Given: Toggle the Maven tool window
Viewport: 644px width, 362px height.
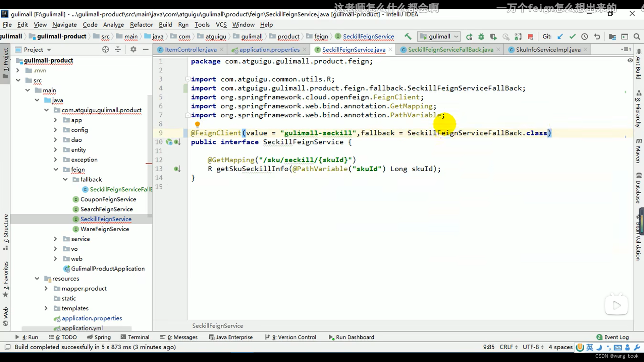Looking at the screenshot, I should coord(639,150).
